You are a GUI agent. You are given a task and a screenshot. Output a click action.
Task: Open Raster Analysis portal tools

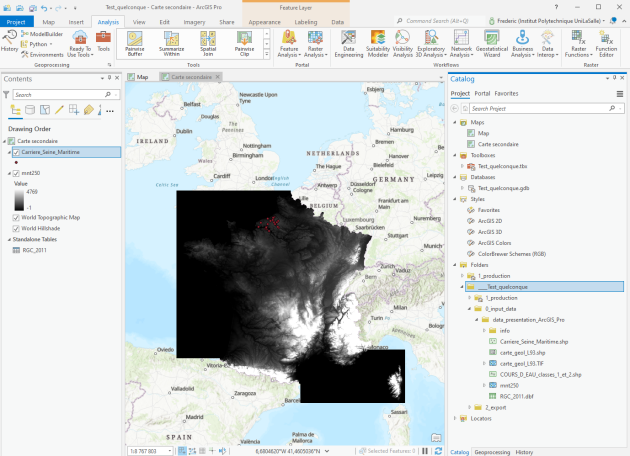coord(315,44)
